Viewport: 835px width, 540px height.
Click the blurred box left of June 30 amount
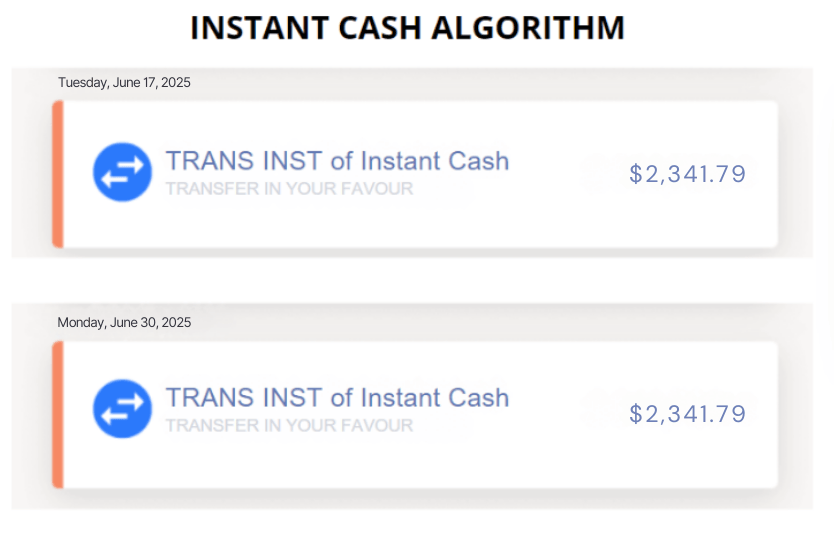point(600,408)
